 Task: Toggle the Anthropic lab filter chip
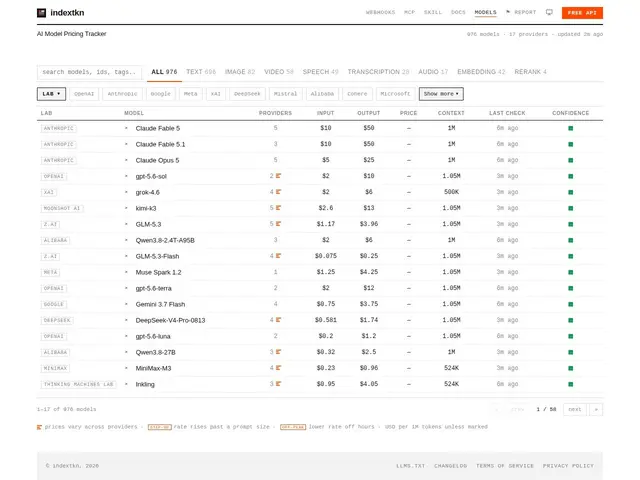point(122,94)
